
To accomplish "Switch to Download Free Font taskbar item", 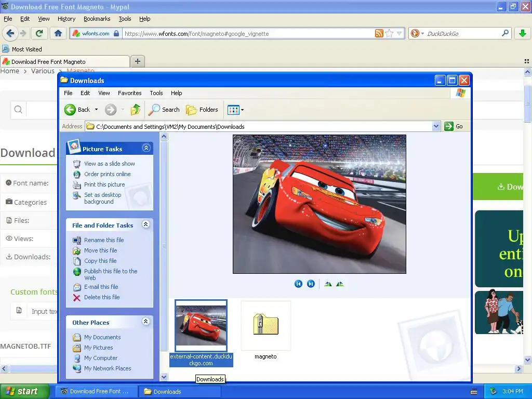I will coord(96,391).
